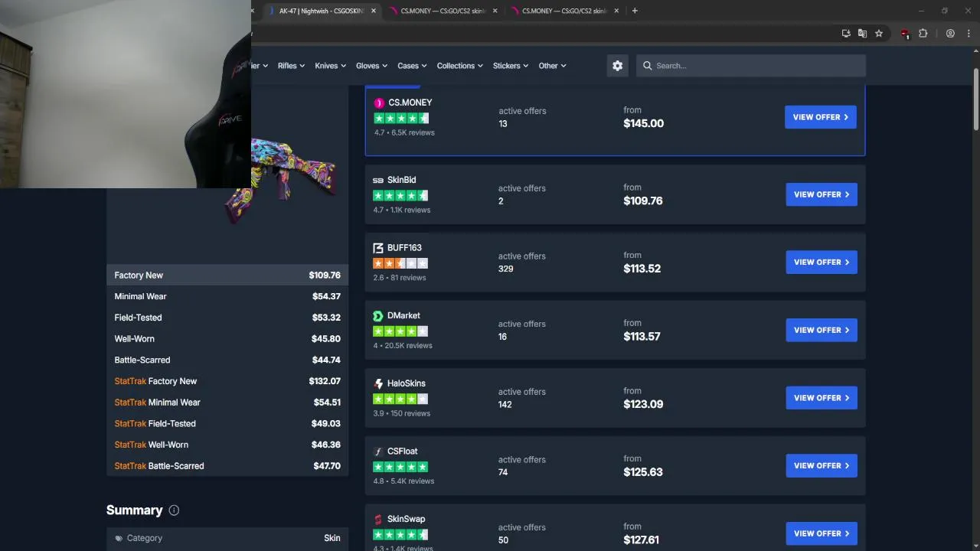980x551 pixels.
Task: View the CS.MONEY offer at $145.00
Action: point(821,117)
